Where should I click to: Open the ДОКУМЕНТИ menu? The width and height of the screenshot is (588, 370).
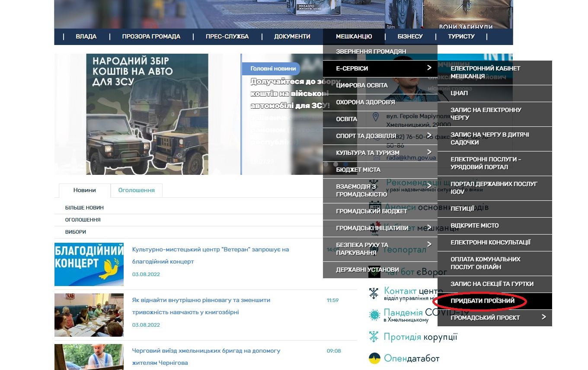click(292, 37)
